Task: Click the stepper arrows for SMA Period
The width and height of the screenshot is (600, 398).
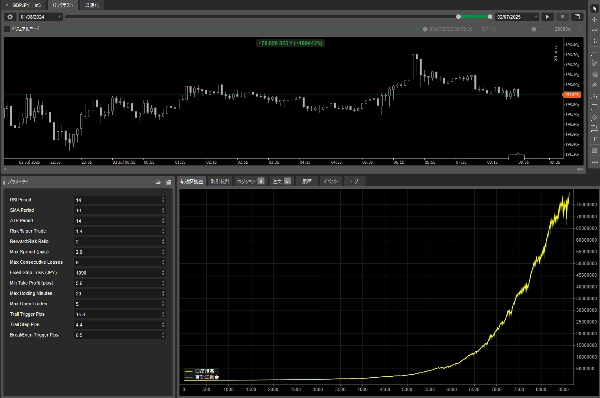Action: [163, 210]
